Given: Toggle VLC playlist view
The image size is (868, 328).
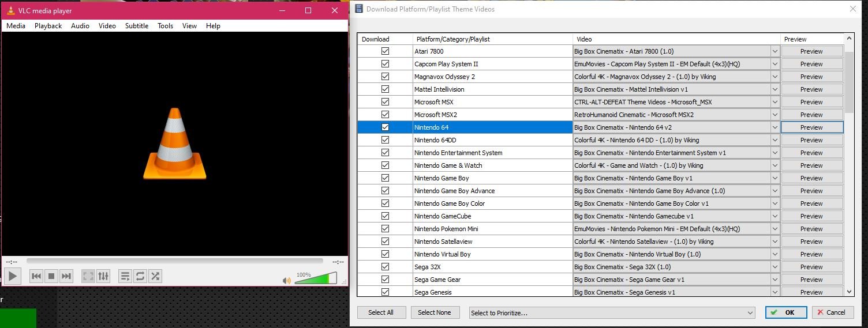Looking at the screenshot, I should 125,276.
